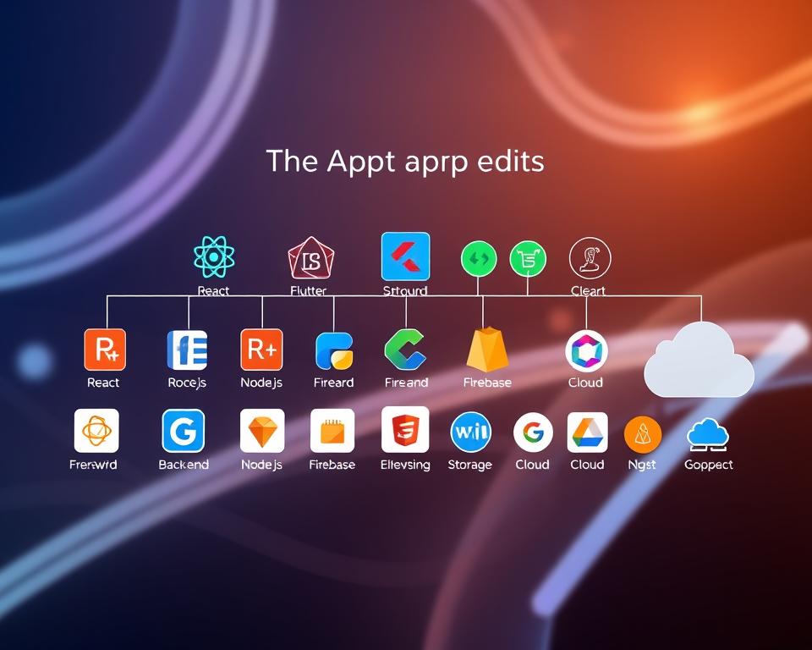Select the Fireard label under its icon

coord(333,383)
